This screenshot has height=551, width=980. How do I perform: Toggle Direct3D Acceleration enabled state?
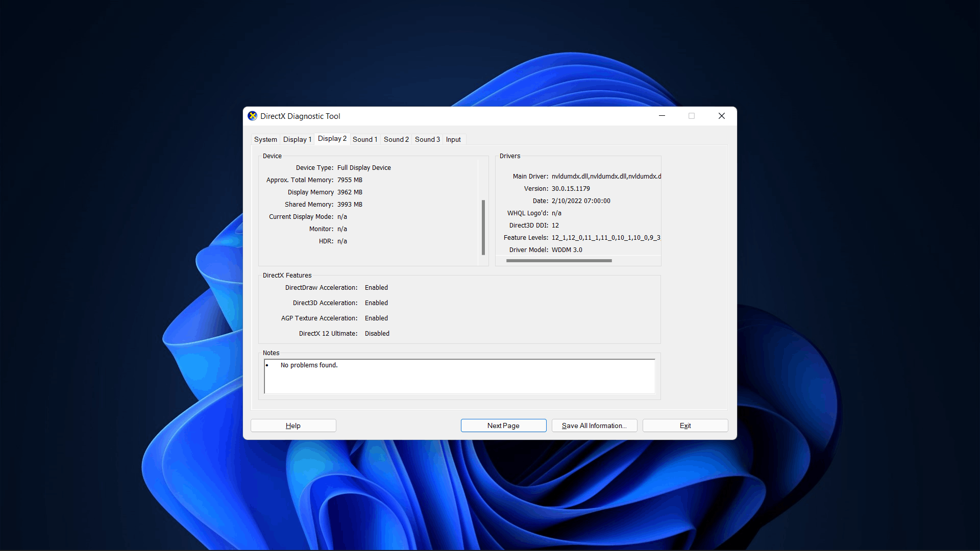tap(376, 302)
